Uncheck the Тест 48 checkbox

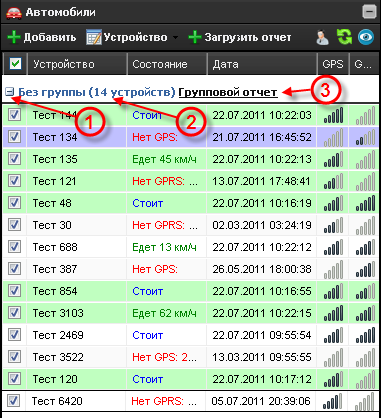click(x=14, y=203)
